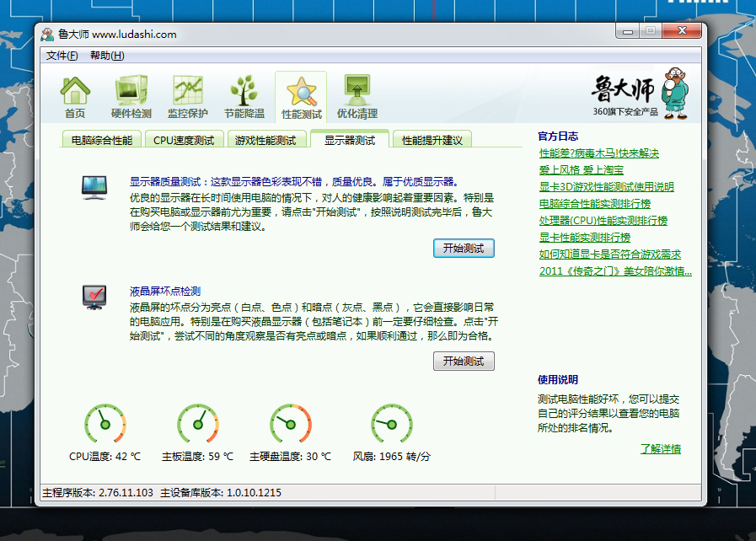Image resolution: width=756 pixels, height=541 pixels.
Task: Click the 主硬盘温度: 30 ℃ reading
Action: [290, 456]
